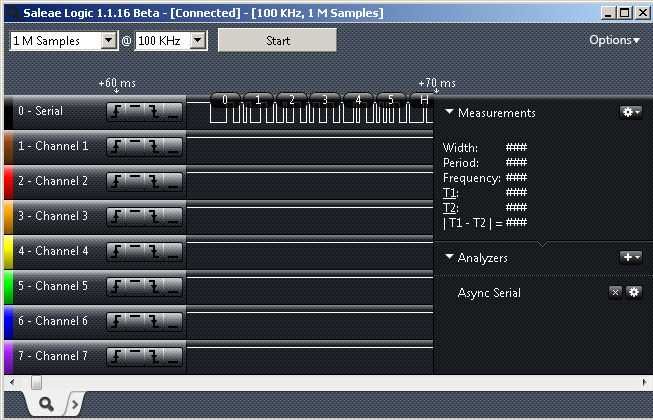The image size is (653, 420).
Task: Click decoded byte bubble '0' on Serial waveform
Action: point(225,99)
